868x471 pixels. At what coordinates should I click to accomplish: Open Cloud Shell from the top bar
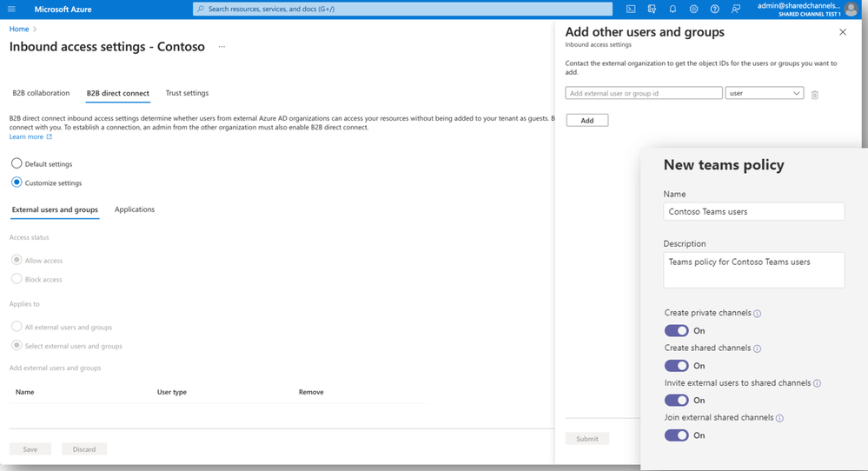coord(631,9)
